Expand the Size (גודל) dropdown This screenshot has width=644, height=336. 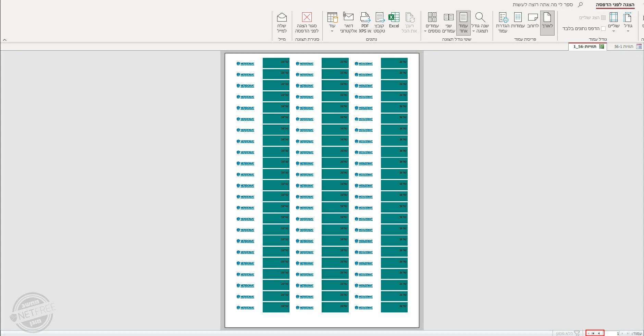pyautogui.click(x=628, y=23)
